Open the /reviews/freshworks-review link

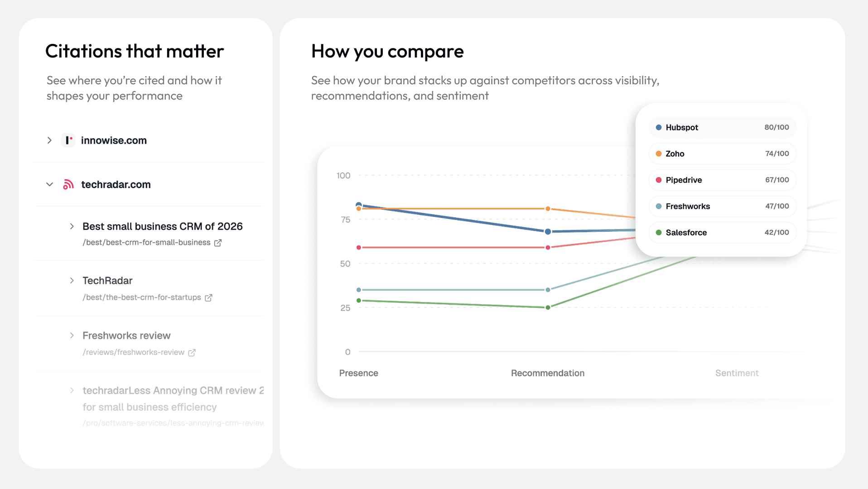point(133,352)
